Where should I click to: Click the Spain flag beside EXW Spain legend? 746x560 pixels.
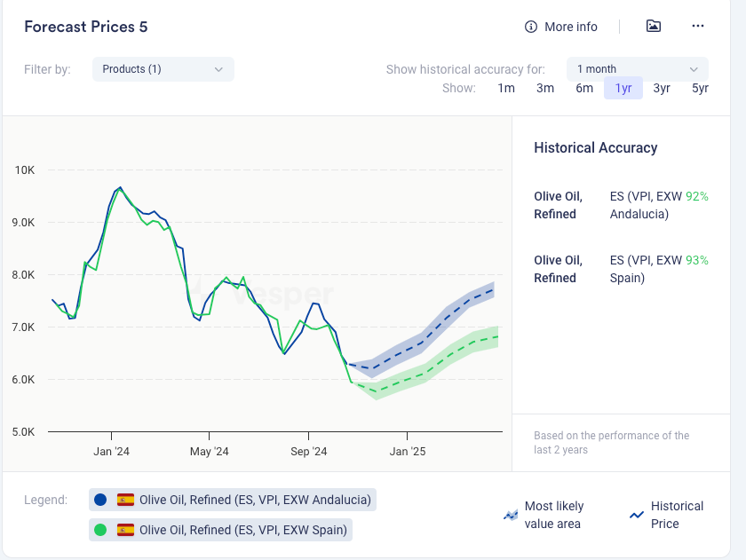(125, 530)
